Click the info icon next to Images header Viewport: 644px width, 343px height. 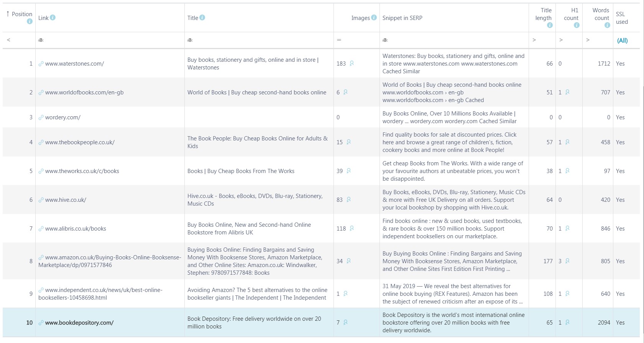[x=374, y=18]
